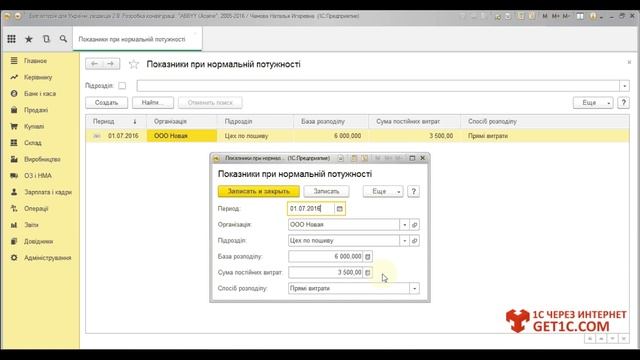Click the M- icon in title bar
The width and height of the screenshot is (640, 360).
(566, 16)
